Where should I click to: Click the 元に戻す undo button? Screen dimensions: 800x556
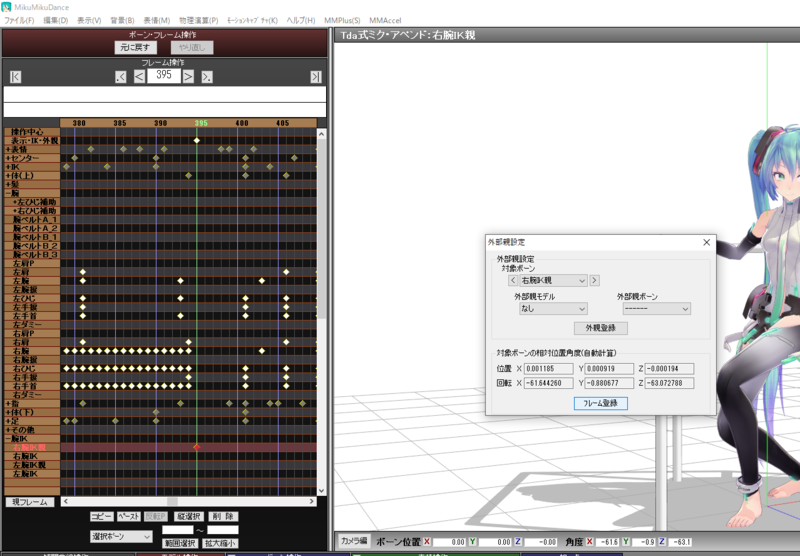(135, 47)
